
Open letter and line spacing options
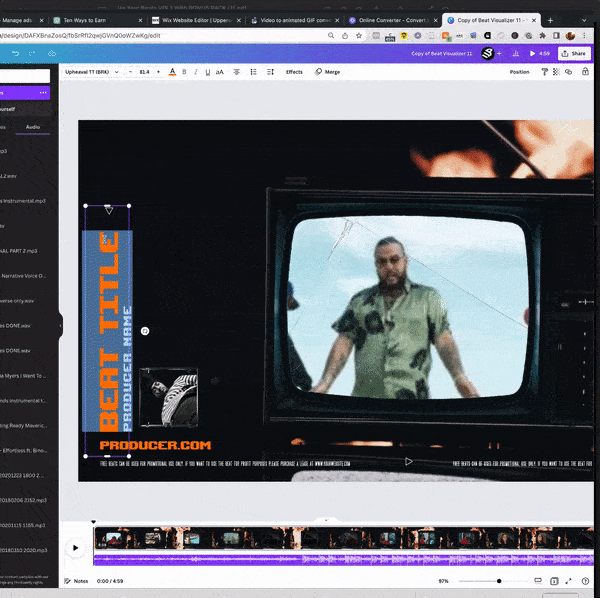tap(271, 72)
